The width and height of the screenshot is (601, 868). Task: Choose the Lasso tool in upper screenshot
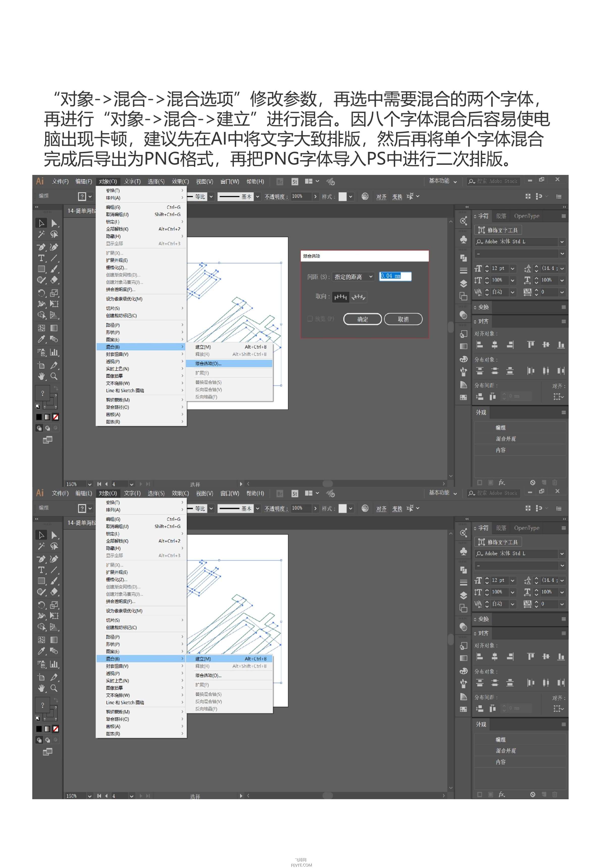point(54,234)
